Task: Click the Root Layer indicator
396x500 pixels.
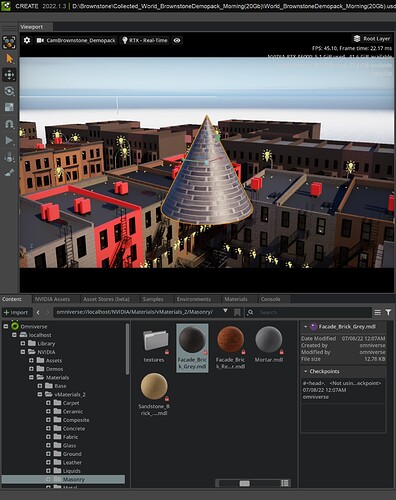Action: pos(372,39)
